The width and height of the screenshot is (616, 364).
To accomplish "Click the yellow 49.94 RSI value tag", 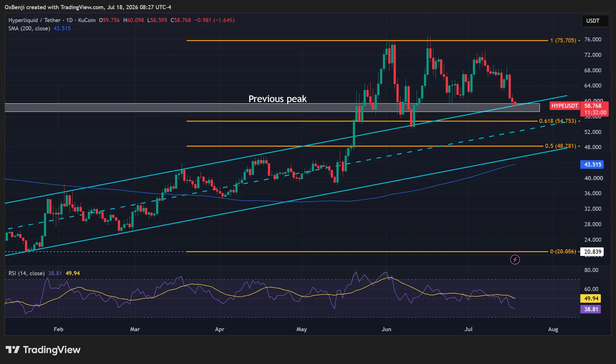I will 591,299.
